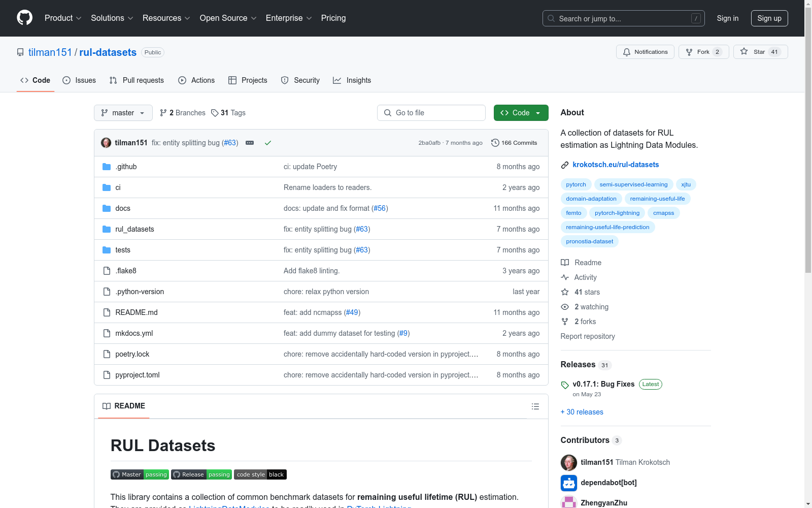Click Report repository link
This screenshot has width=812, height=508.
click(x=588, y=336)
